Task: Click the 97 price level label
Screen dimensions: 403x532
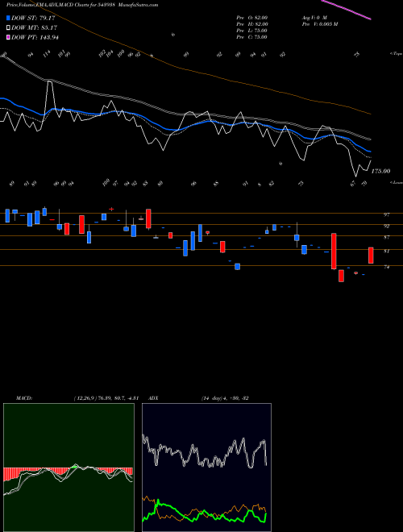Action: click(x=386, y=214)
